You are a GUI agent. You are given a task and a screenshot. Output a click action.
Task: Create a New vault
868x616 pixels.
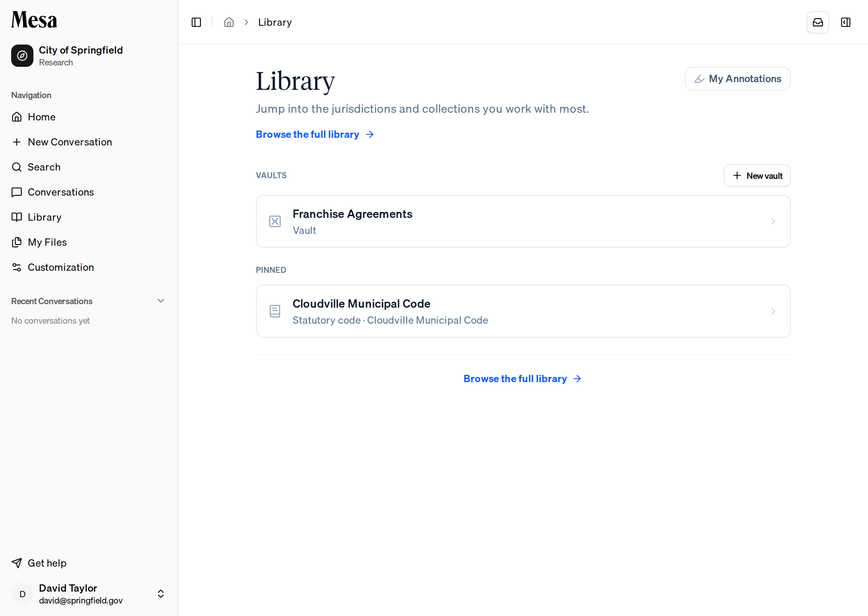tap(757, 176)
